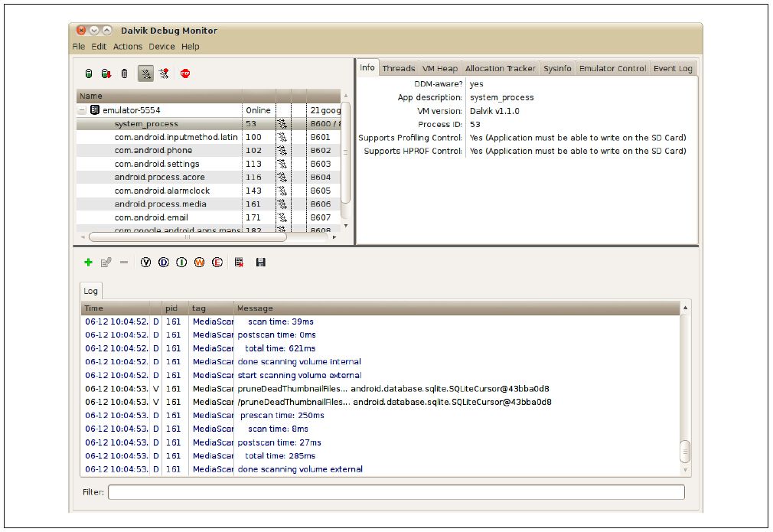773x532 pixels.
Task: Select 'done scanning volume internal' log entry
Action: click(x=380, y=362)
